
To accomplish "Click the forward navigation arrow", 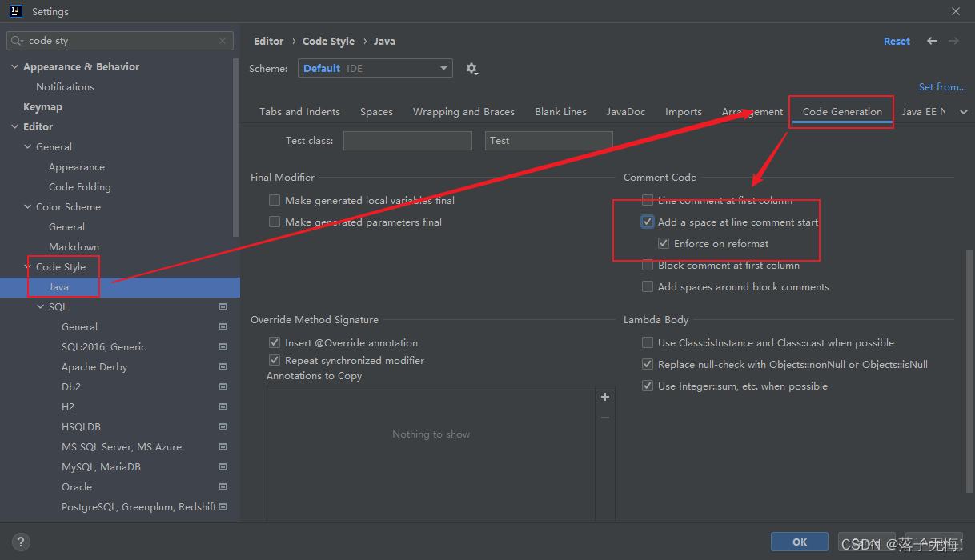I will [x=953, y=41].
